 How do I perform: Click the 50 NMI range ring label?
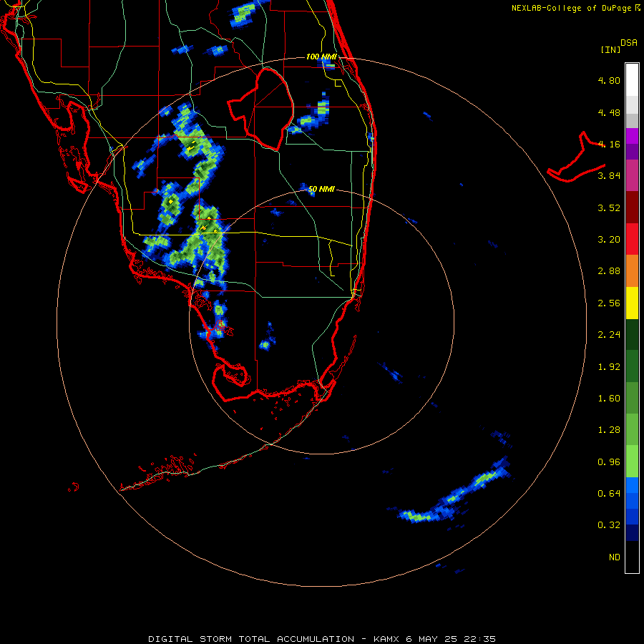321,189
